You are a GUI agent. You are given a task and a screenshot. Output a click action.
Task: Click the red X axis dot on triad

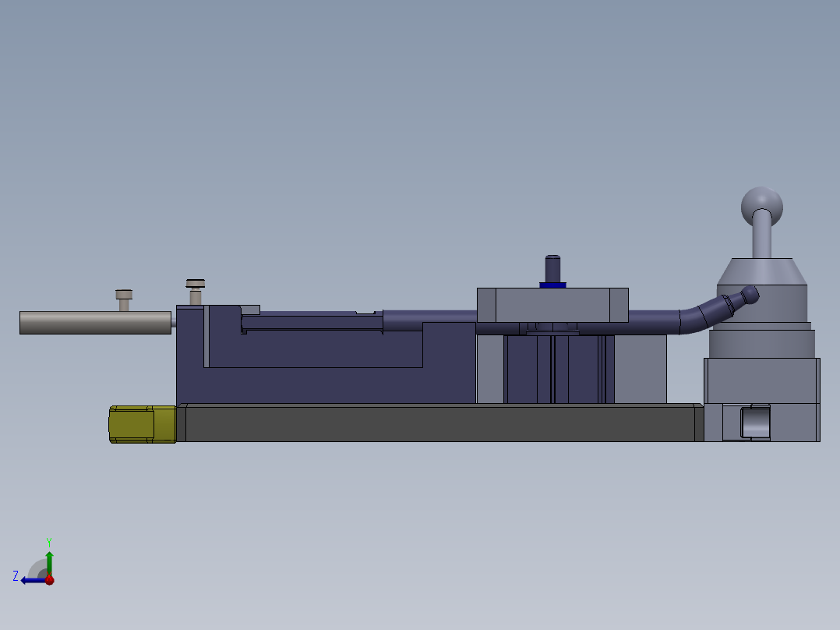coord(49,579)
